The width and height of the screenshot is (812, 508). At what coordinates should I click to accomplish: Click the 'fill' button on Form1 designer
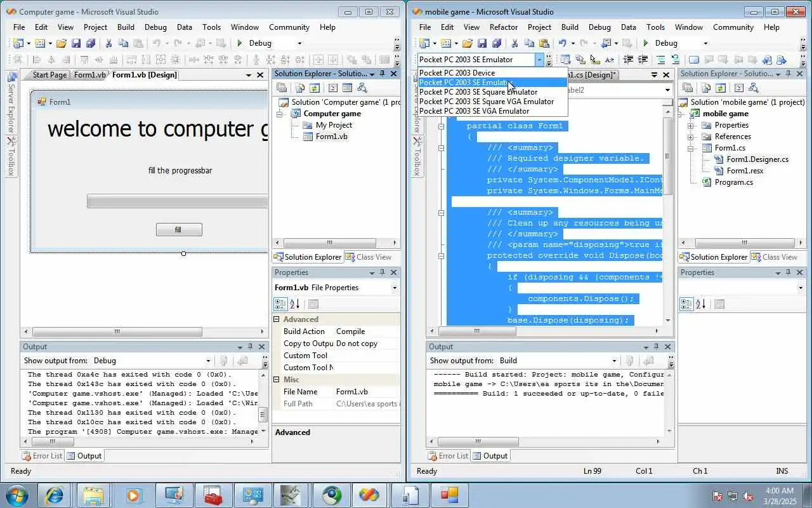click(x=179, y=230)
